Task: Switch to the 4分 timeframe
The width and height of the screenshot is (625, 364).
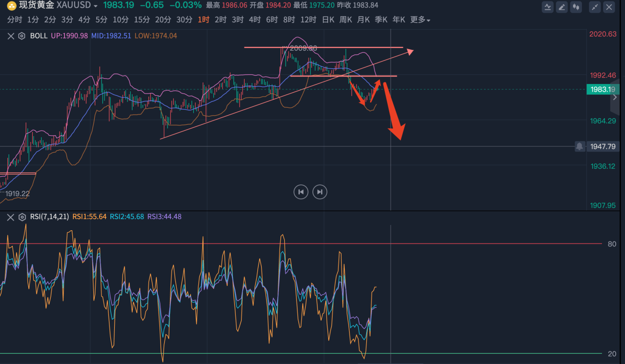Action: coord(84,20)
